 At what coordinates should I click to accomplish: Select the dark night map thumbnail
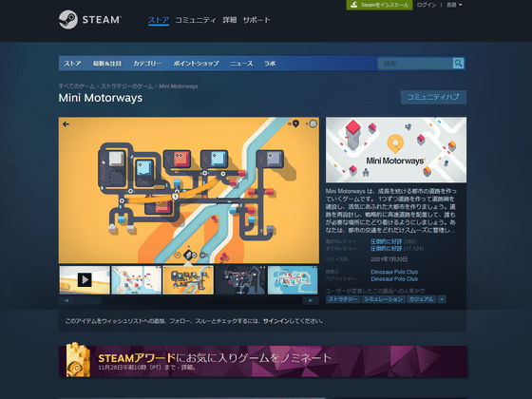click(240, 280)
